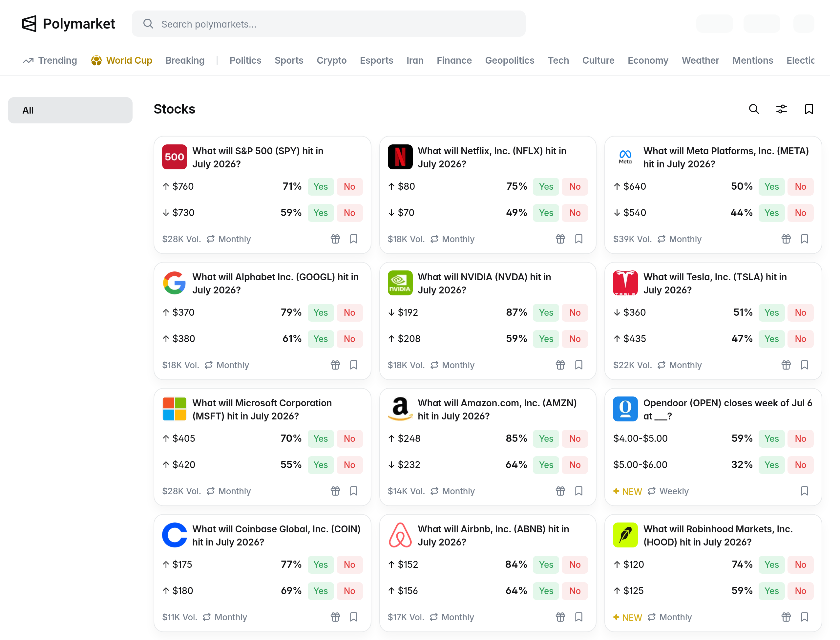Bookmark the Alphabet (GOOGL) market
Image resolution: width=840 pixels, height=640 pixels.
click(x=354, y=365)
